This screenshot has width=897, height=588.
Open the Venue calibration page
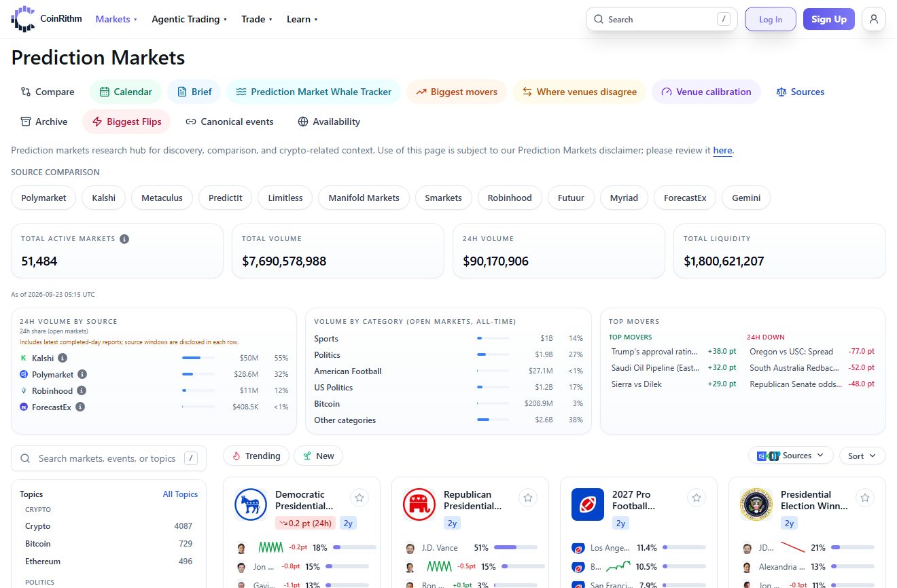[x=706, y=92]
